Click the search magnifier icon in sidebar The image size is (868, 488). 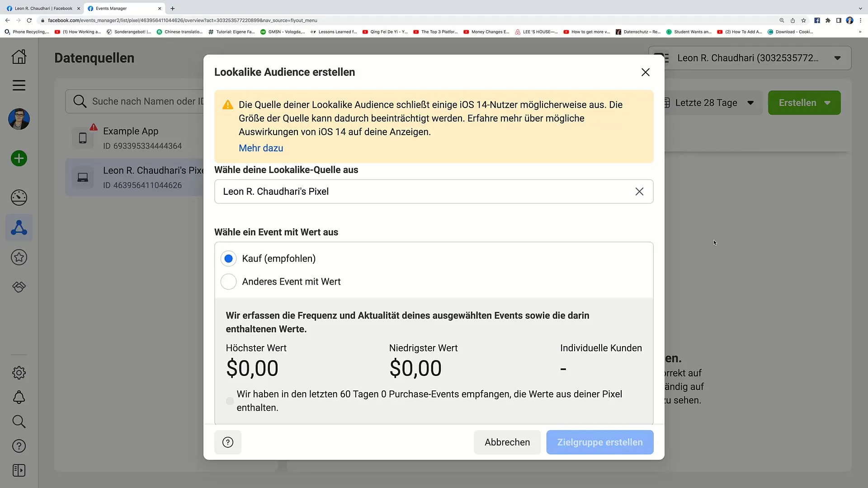(19, 422)
